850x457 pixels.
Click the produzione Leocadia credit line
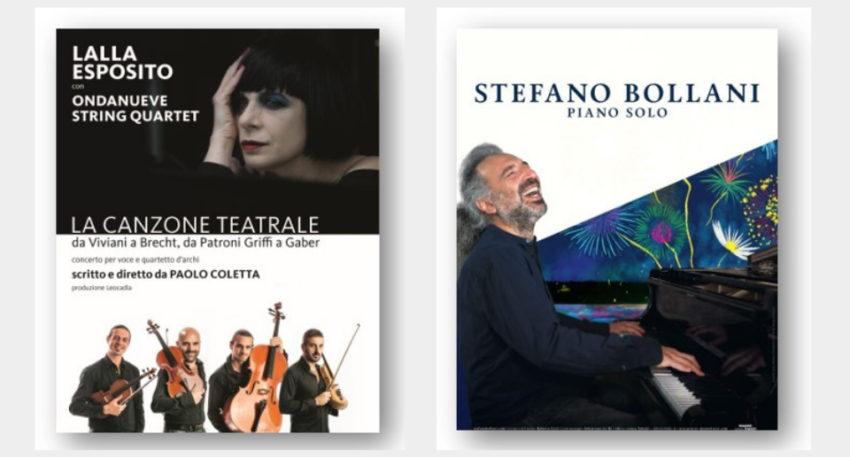pyautogui.click(x=101, y=288)
